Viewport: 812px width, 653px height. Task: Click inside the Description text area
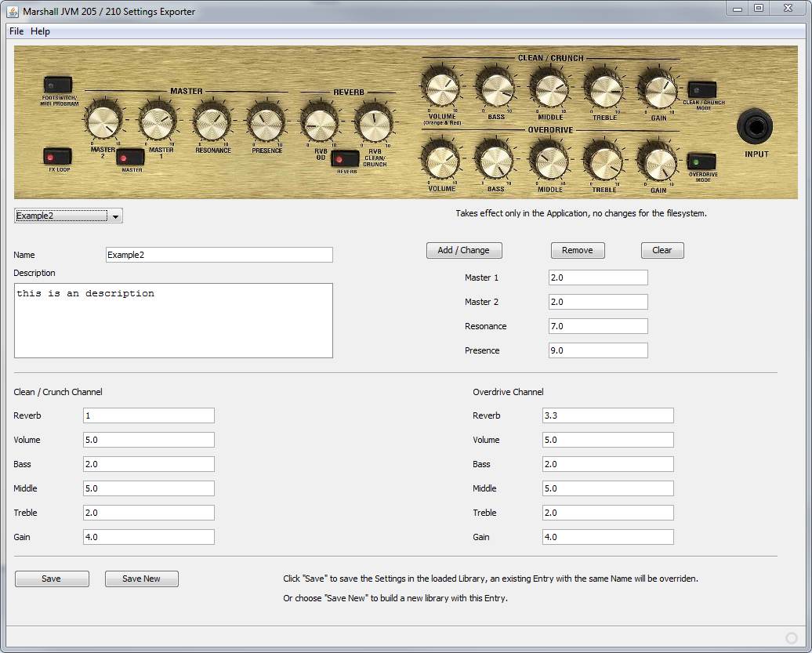[x=173, y=321]
